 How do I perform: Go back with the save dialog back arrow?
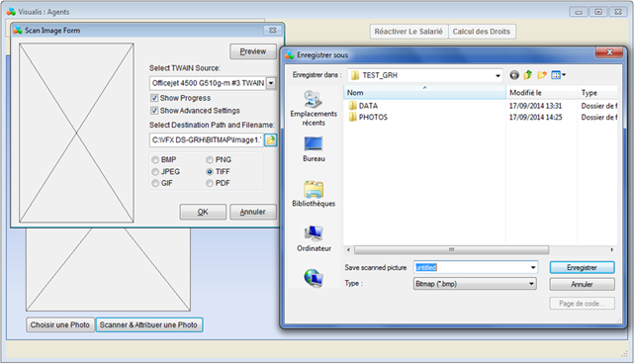(514, 75)
